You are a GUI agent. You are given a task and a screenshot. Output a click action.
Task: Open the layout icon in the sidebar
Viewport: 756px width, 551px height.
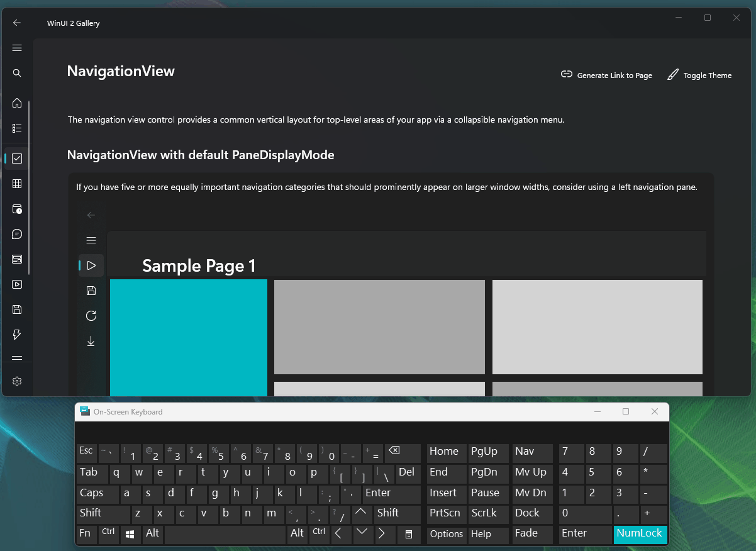point(17,259)
